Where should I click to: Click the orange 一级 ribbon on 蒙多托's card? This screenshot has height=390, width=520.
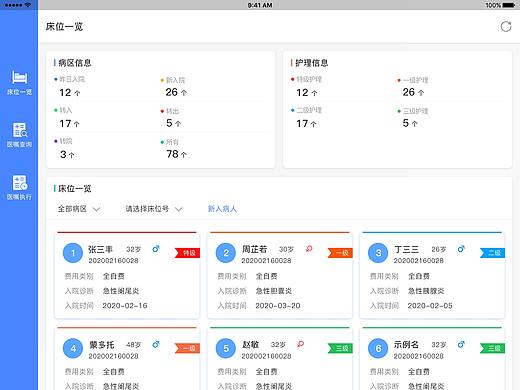[x=187, y=348]
